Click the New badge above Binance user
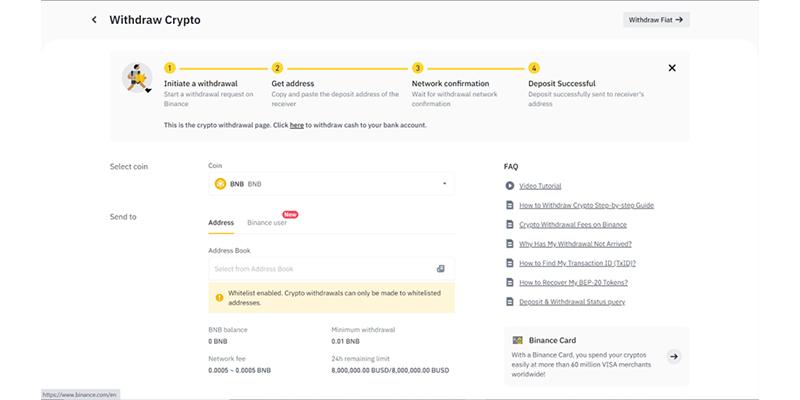Image resolution: width=800 pixels, height=400 pixels. [290, 215]
